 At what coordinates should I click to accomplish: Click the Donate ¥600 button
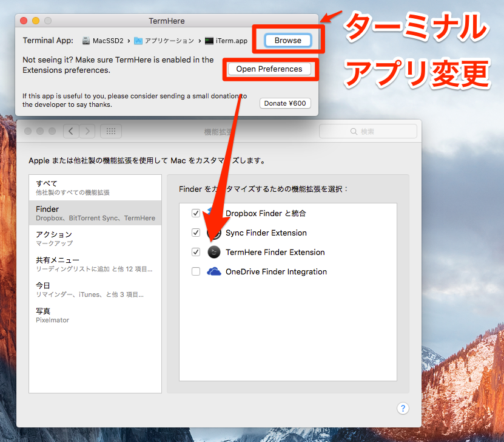point(285,103)
